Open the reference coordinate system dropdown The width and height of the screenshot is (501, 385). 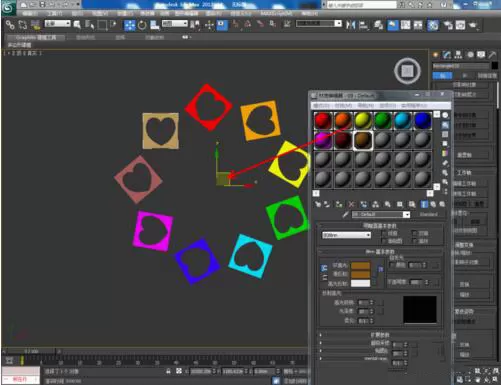pos(175,24)
